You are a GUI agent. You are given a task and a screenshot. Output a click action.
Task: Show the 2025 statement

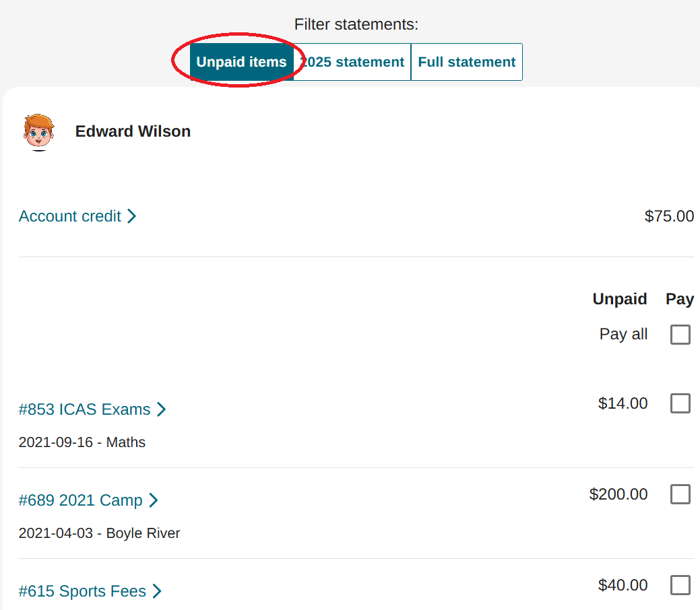(352, 62)
